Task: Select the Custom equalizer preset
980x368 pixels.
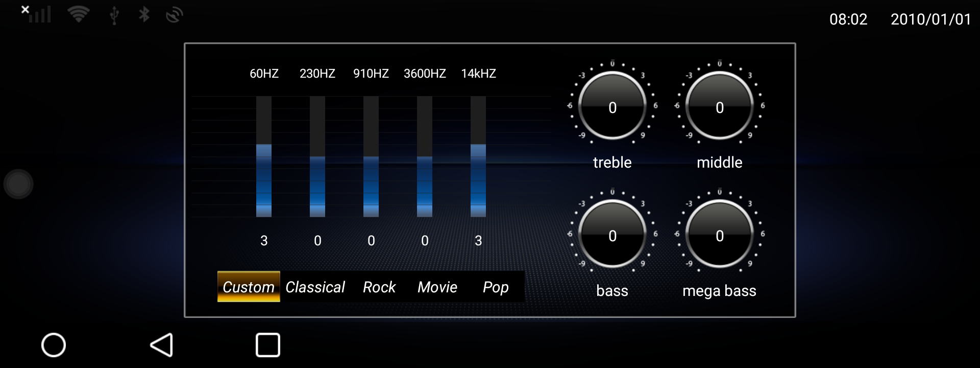Action: (249, 287)
